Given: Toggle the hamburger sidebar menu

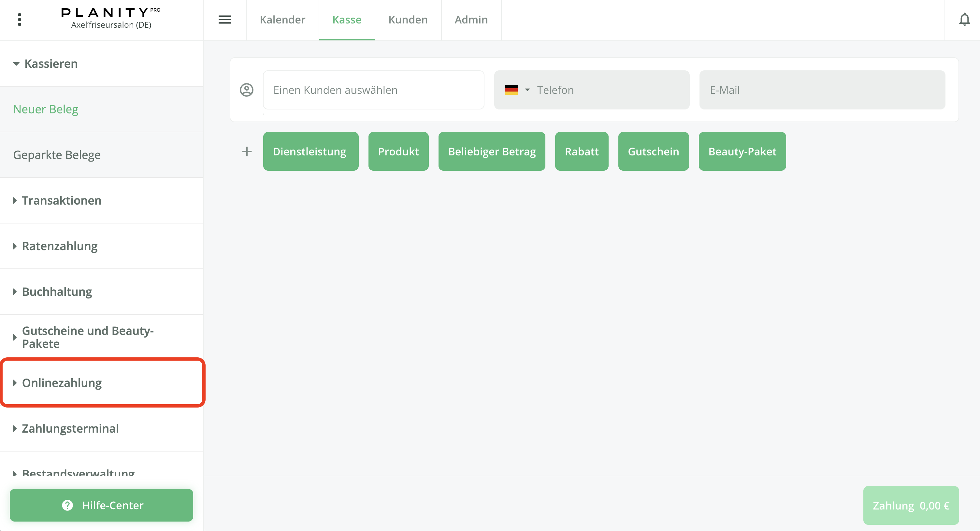Looking at the screenshot, I should pos(224,20).
